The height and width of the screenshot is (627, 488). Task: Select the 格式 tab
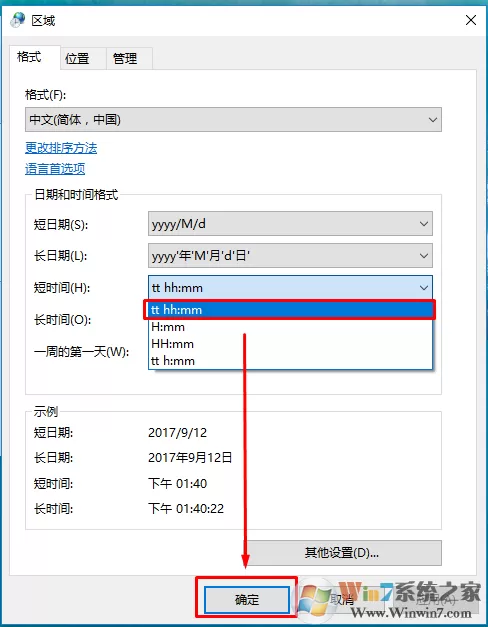[x=29, y=57]
